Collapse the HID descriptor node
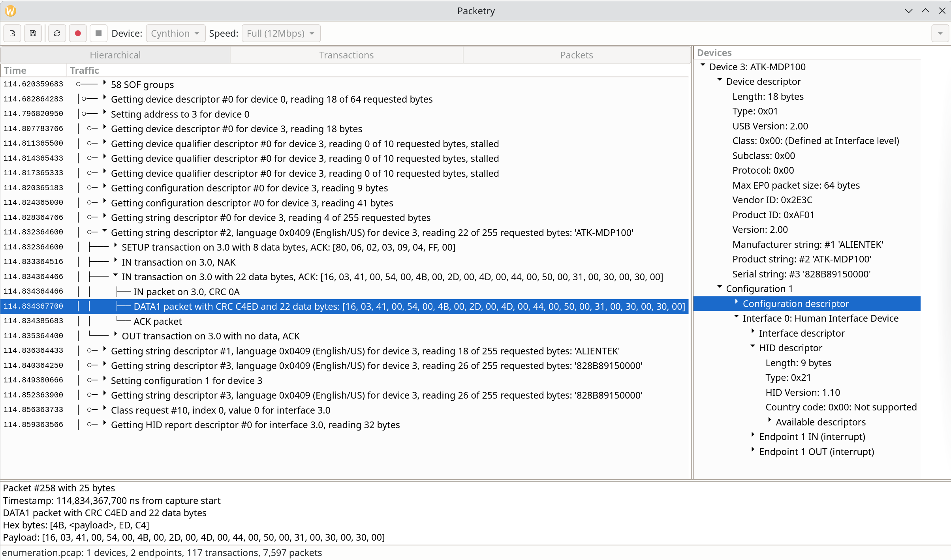This screenshot has width=951, height=560. pos(753,346)
